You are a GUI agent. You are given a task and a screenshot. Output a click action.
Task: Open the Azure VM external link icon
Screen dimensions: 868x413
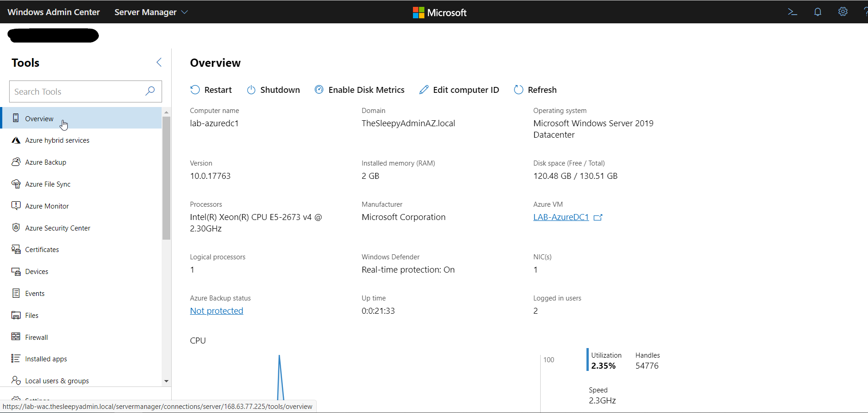coord(598,217)
